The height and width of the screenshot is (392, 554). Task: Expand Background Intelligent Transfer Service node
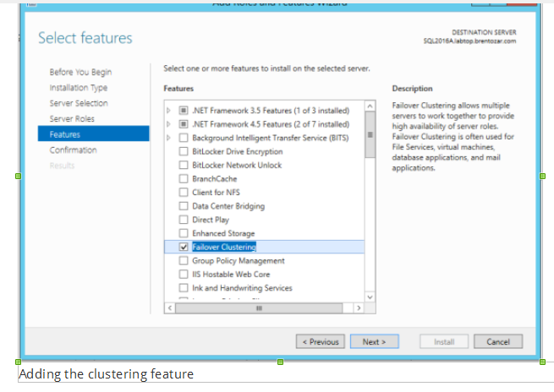pyautogui.click(x=168, y=138)
